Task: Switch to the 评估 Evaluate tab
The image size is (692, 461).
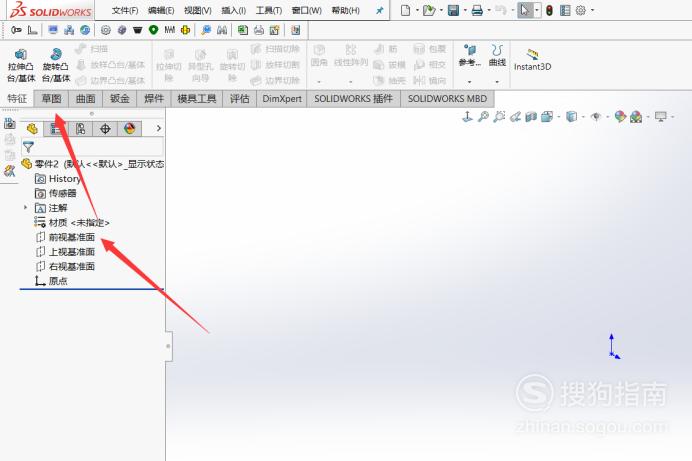Action: tap(240, 99)
